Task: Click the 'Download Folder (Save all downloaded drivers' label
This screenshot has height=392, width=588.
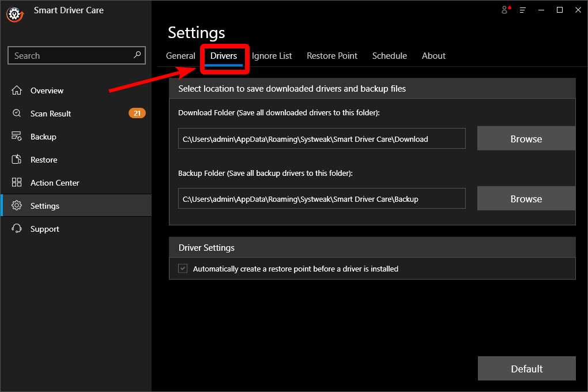Action: [x=278, y=112]
